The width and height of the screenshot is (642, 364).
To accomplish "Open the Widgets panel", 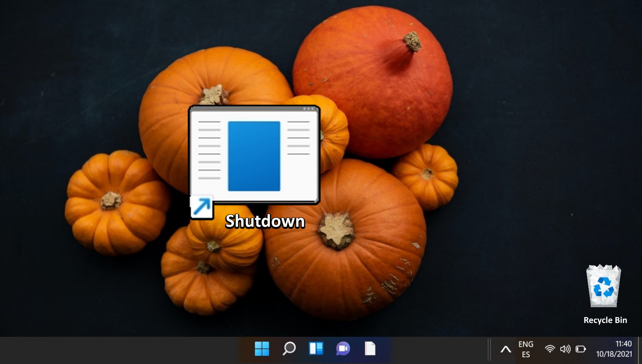I will (316, 349).
